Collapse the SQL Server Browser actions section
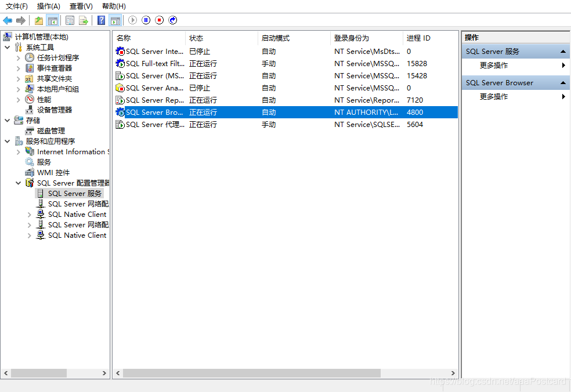 pyautogui.click(x=563, y=83)
